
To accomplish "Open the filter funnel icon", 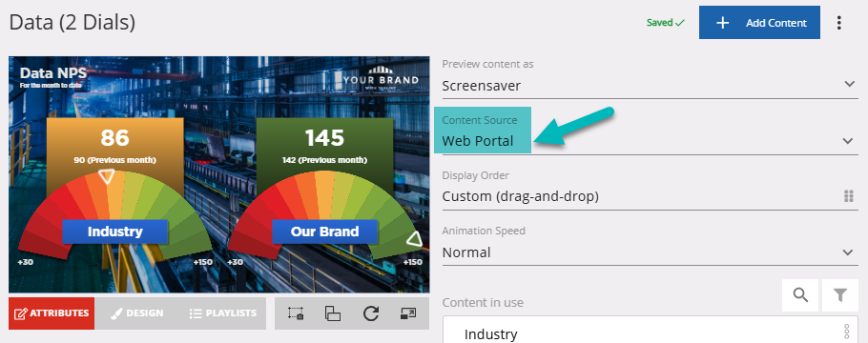I will (x=840, y=295).
